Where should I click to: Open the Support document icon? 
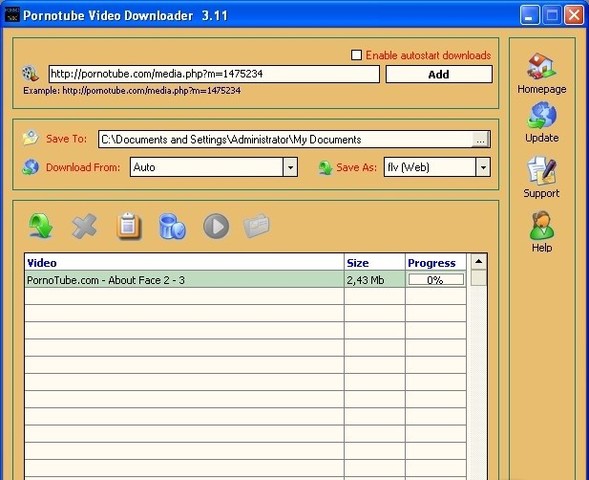[541, 171]
